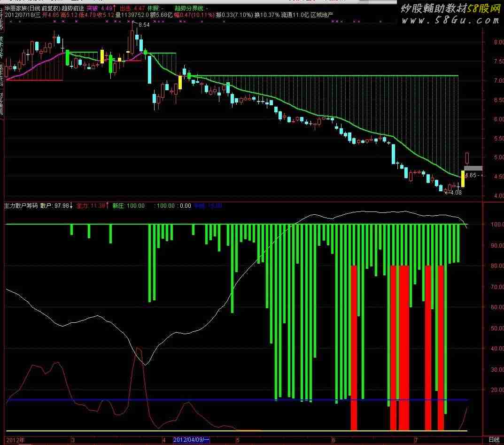The height and width of the screenshot is (445, 504).
Task: Click the 新庄 100.00 legend value
Action: click(128, 206)
